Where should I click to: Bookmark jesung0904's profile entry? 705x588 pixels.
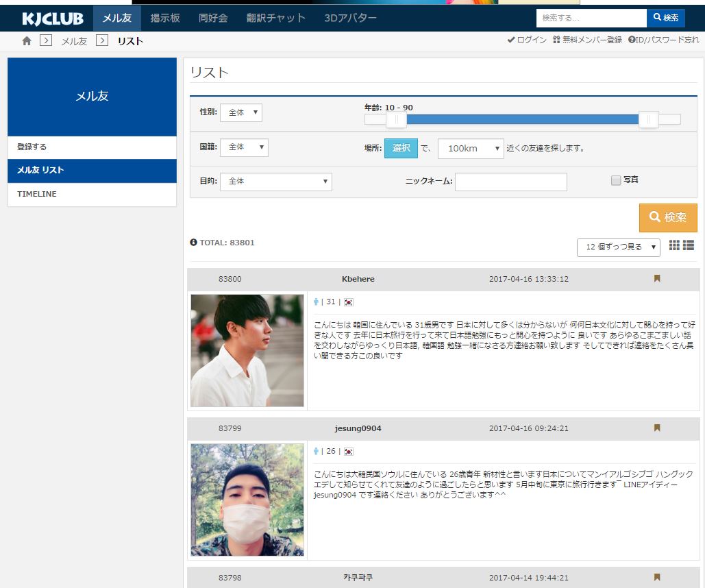tap(657, 428)
